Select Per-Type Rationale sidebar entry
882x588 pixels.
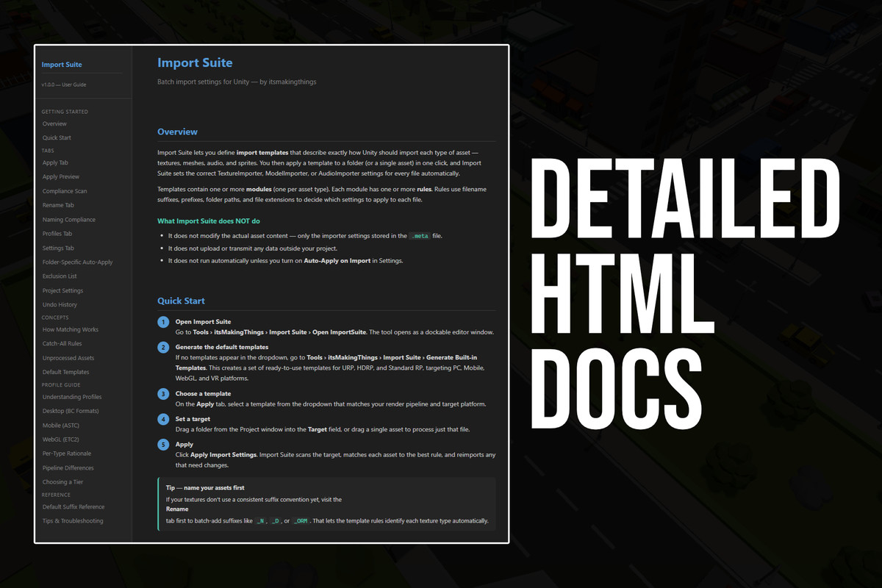tap(67, 453)
